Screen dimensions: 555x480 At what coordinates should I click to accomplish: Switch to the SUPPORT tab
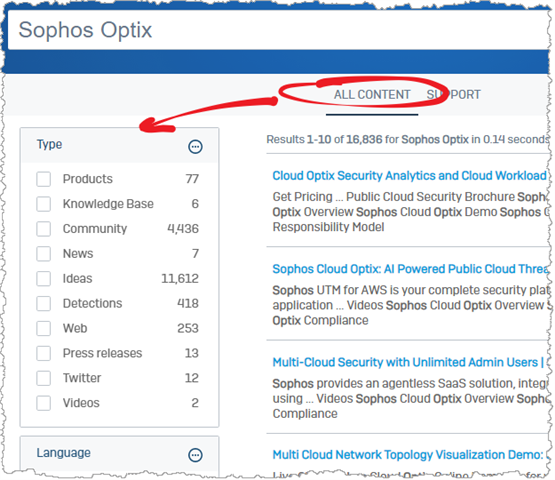(x=453, y=95)
